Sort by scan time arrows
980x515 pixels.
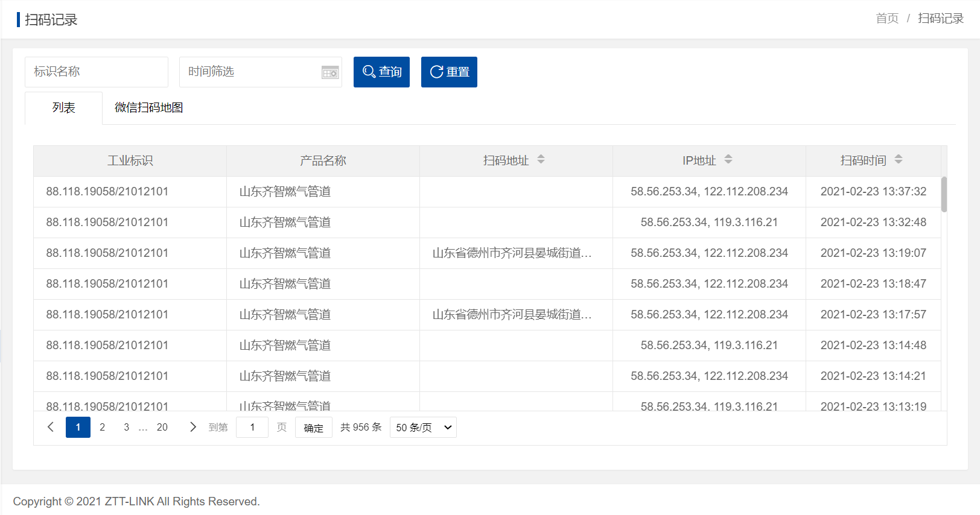tap(899, 159)
